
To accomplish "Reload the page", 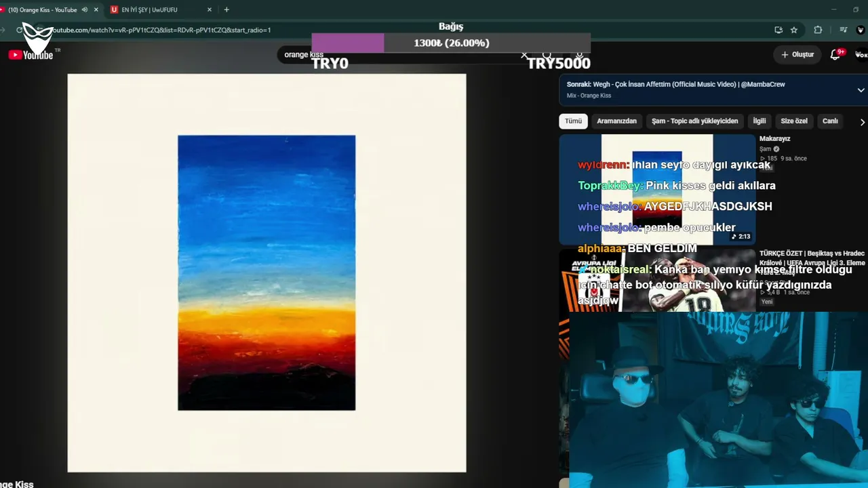I will coord(19,30).
